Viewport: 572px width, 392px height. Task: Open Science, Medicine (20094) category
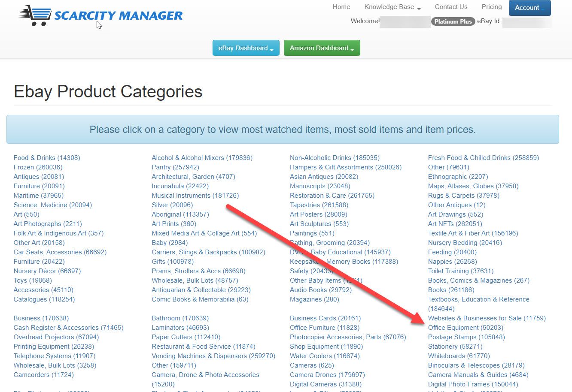pyautogui.click(x=53, y=205)
